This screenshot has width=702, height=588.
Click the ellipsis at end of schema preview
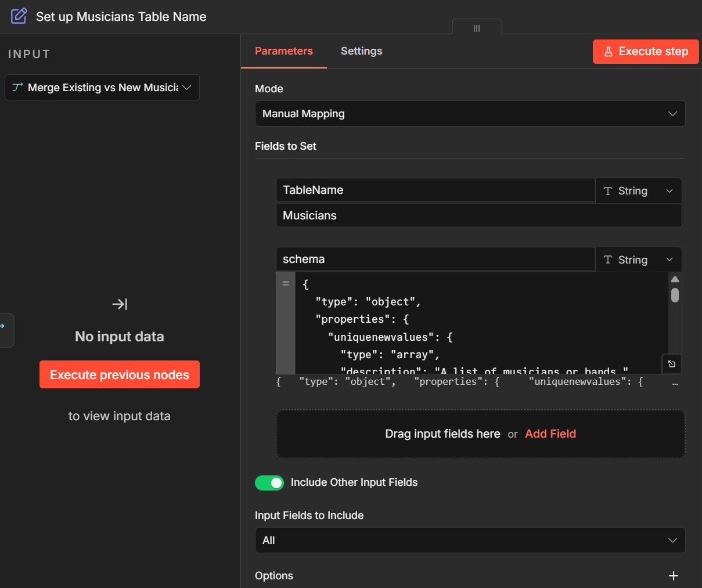(x=675, y=383)
